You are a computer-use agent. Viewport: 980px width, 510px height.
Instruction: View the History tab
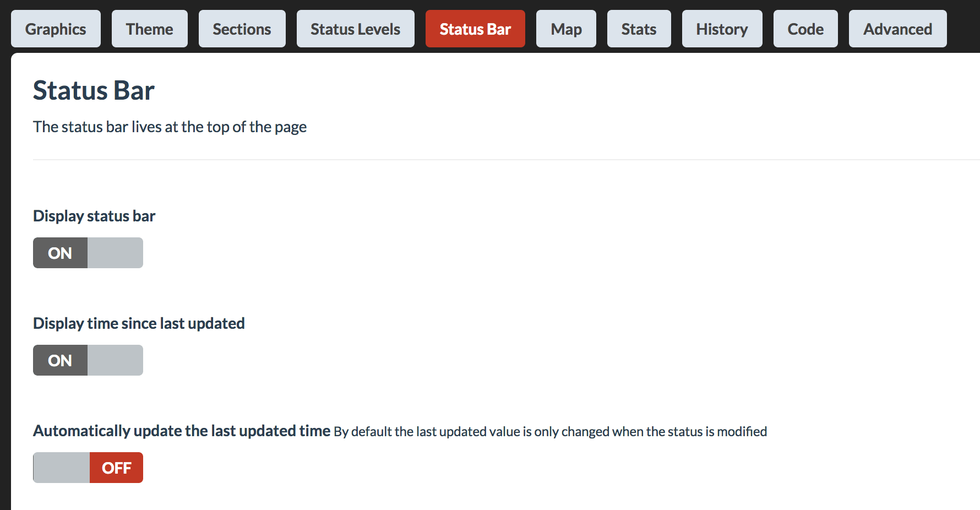[722, 29]
